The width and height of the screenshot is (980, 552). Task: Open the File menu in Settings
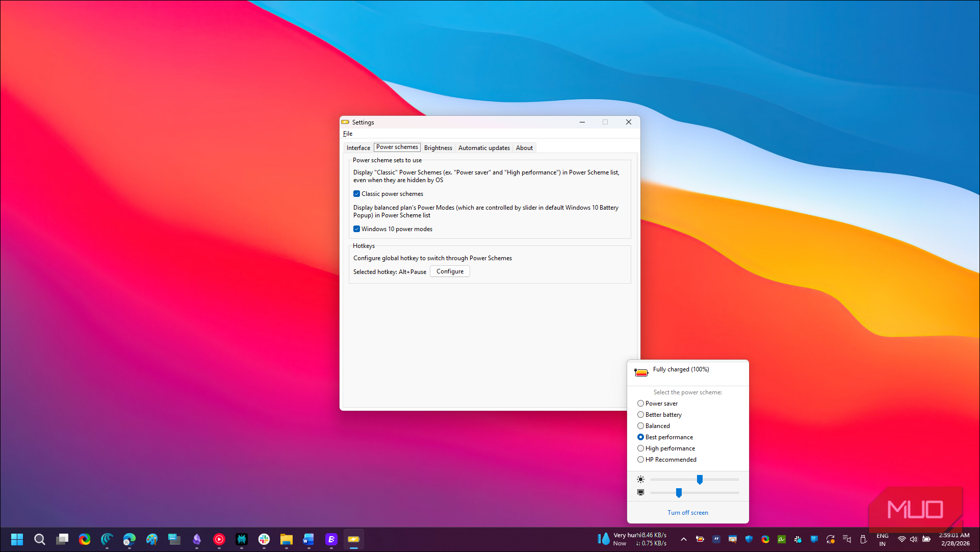(348, 134)
